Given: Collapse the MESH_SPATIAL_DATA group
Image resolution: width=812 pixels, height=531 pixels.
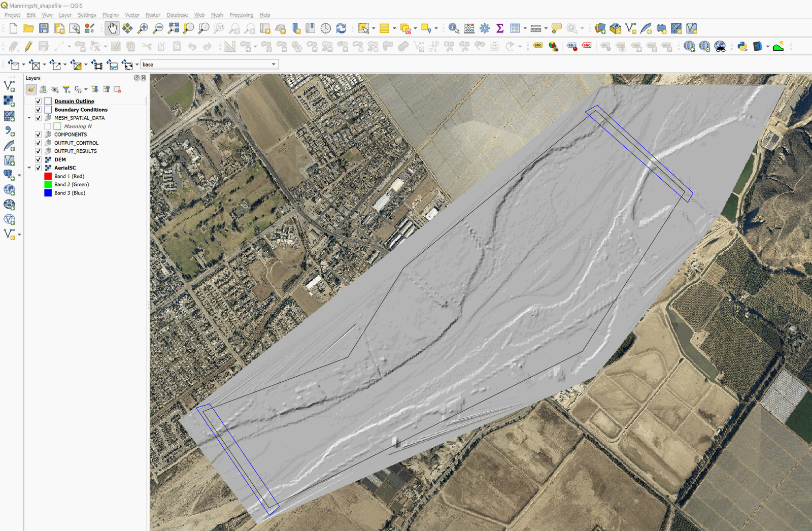Looking at the screenshot, I should pyautogui.click(x=29, y=118).
